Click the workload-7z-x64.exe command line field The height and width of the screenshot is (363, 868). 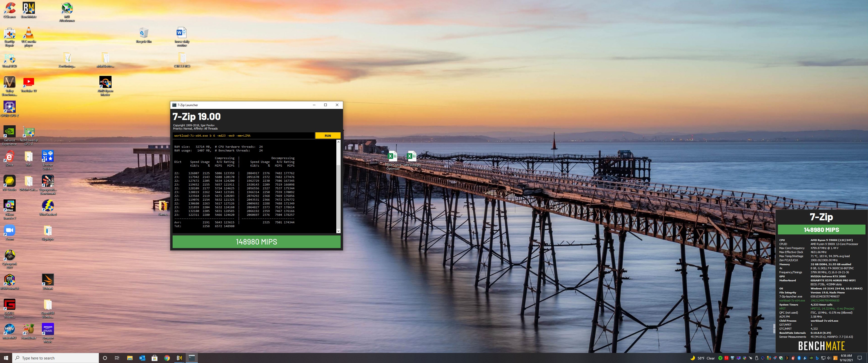click(243, 136)
